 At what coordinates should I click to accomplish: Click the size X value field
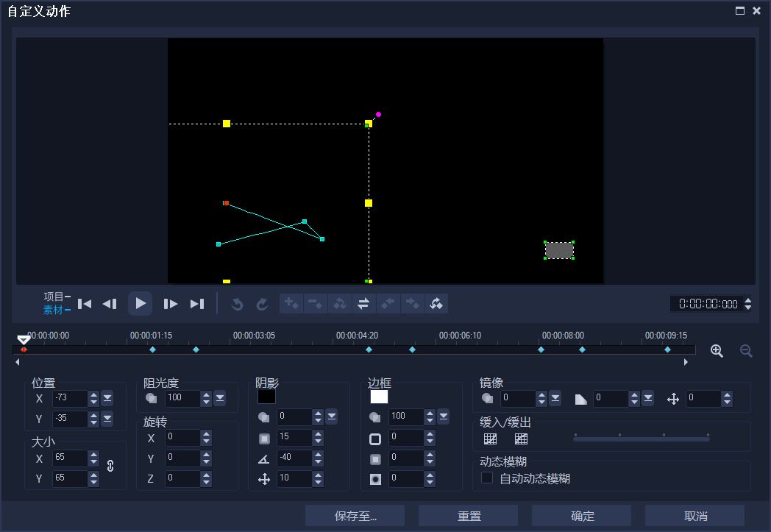pyautogui.click(x=70, y=458)
